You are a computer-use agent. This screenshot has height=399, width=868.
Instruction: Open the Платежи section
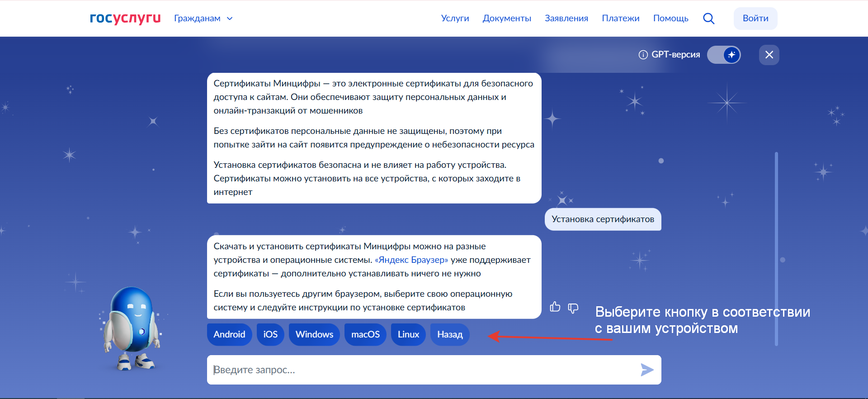620,19
